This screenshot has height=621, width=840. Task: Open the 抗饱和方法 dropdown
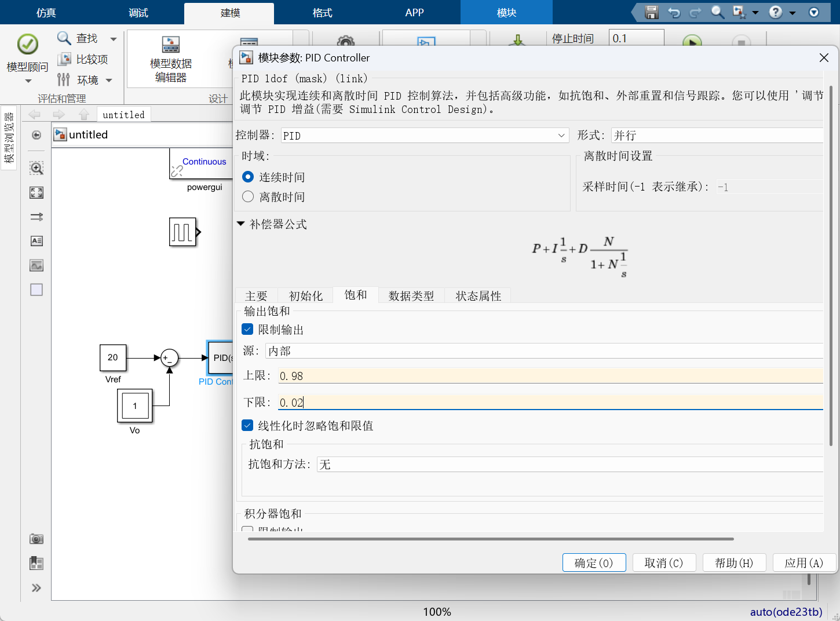[x=570, y=464]
